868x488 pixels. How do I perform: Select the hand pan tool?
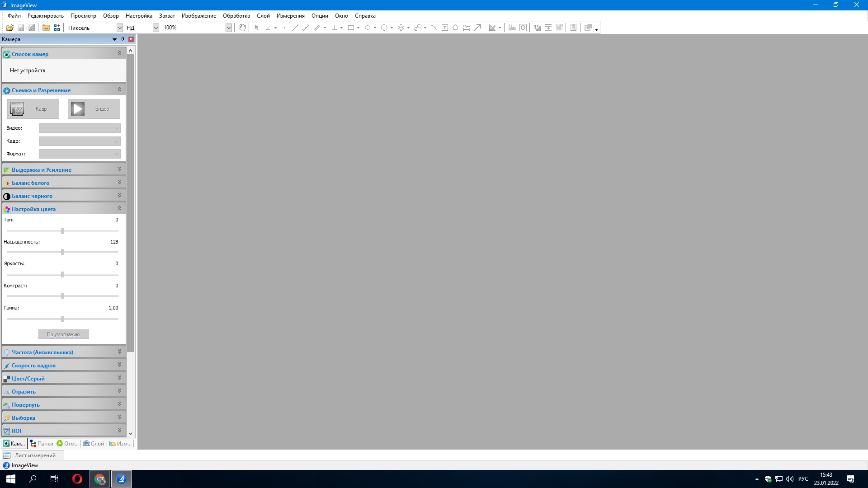(242, 28)
